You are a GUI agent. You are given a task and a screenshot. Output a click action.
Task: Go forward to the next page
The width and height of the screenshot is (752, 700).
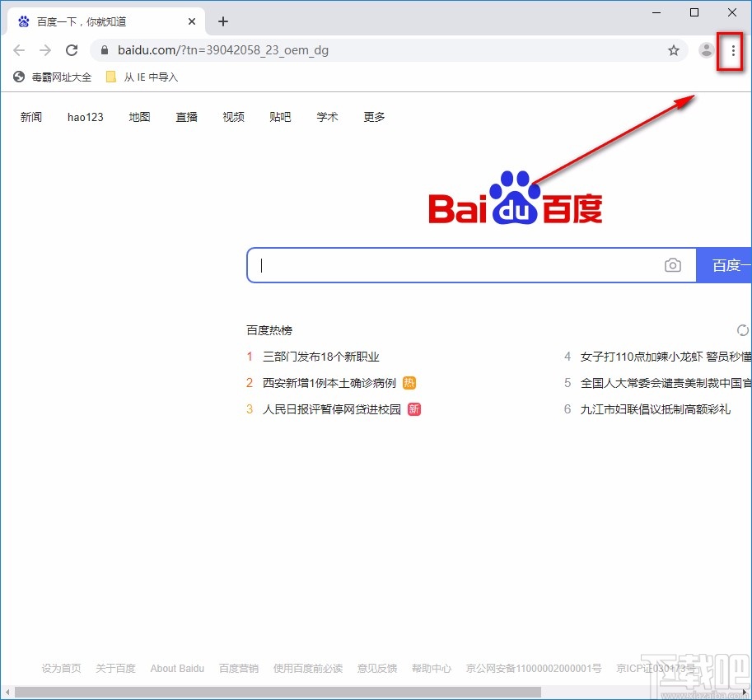coord(45,50)
